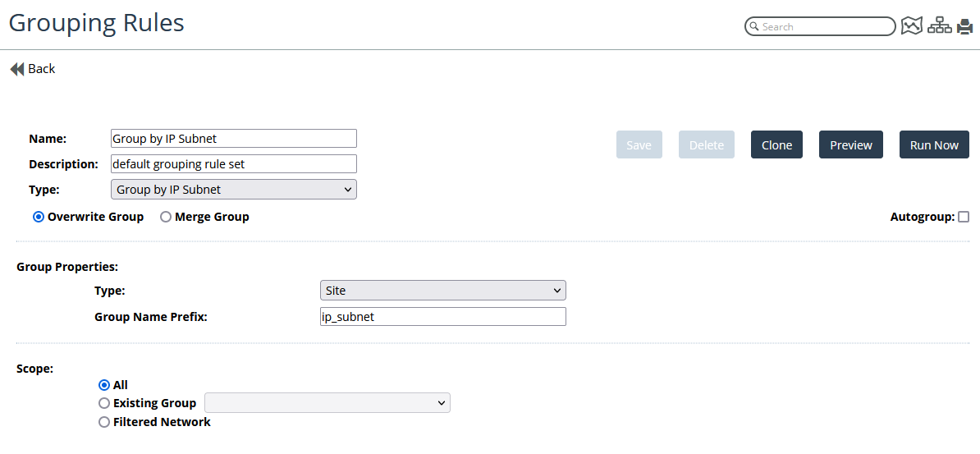Click into the Description field
This screenshot has height=454, width=980.
click(x=234, y=164)
